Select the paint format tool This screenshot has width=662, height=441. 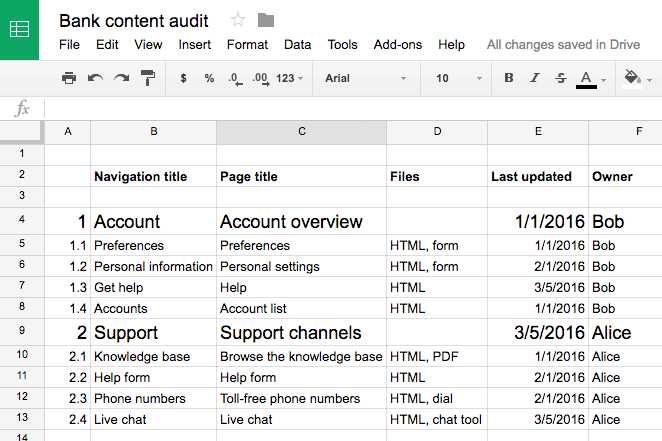coord(148,78)
